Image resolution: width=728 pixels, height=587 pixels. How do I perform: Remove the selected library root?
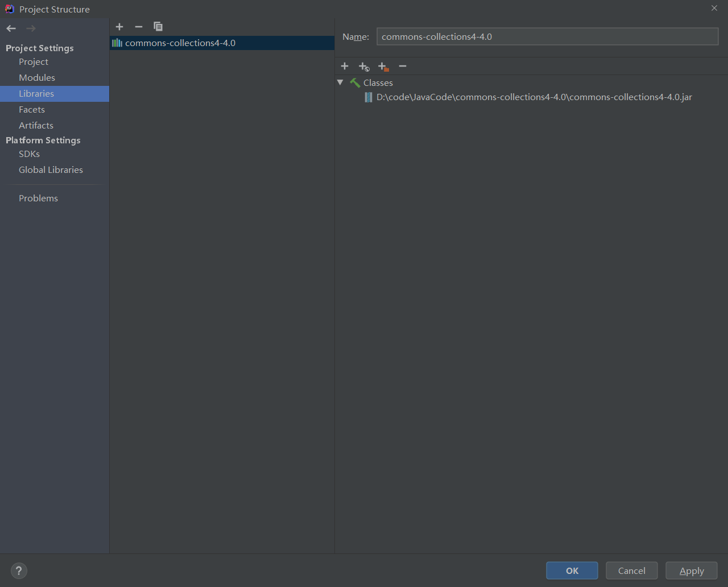pyautogui.click(x=403, y=66)
